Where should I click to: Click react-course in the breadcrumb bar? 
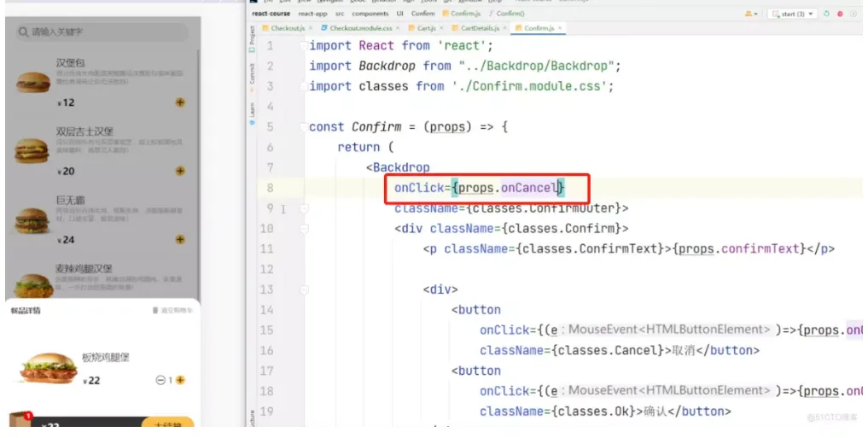[271, 14]
